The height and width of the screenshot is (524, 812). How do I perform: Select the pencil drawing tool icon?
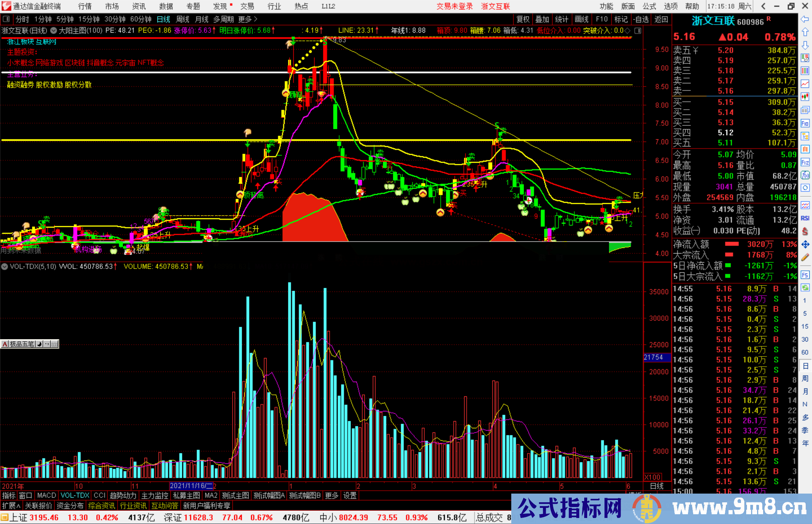805,257
